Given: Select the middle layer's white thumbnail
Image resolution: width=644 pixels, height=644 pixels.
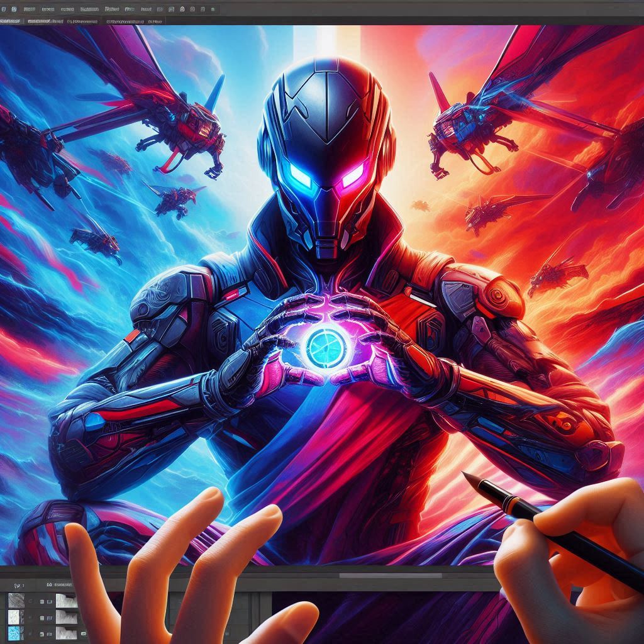Looking at the screenshot, I should 14,617.
